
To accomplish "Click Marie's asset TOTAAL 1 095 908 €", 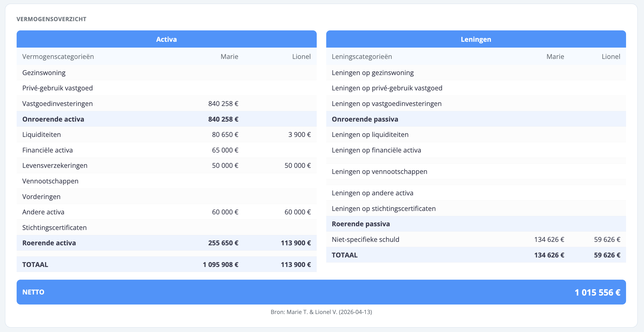I will point(220,265).
